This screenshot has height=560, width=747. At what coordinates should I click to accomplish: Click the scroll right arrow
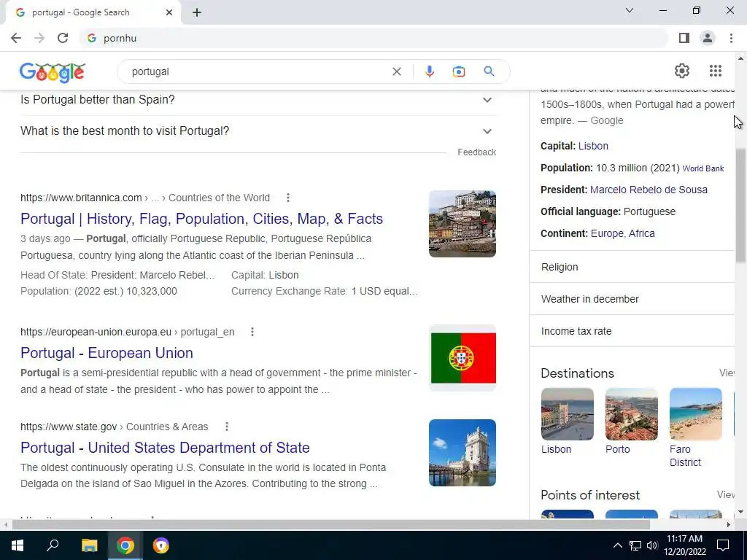click(x=729, y=524)
